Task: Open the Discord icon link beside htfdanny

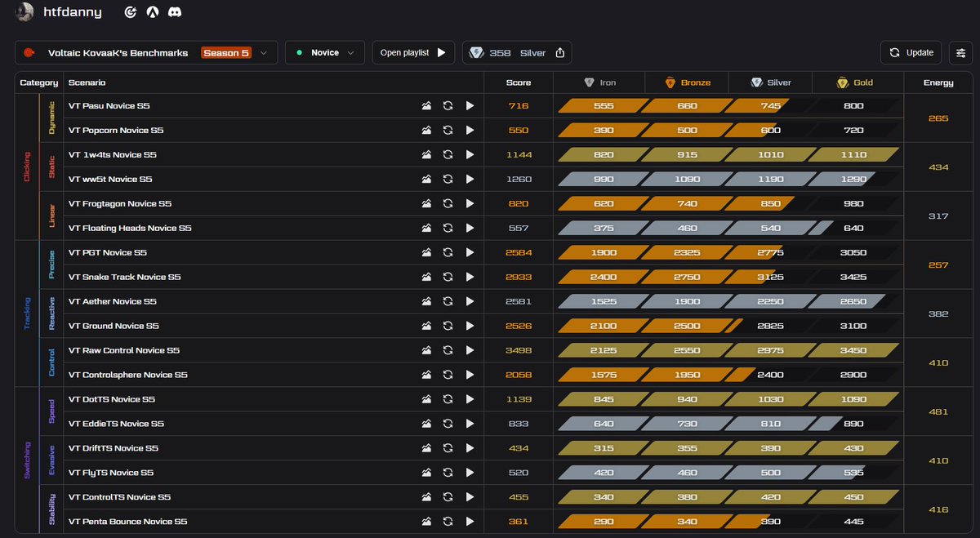Action: point(175,12)
